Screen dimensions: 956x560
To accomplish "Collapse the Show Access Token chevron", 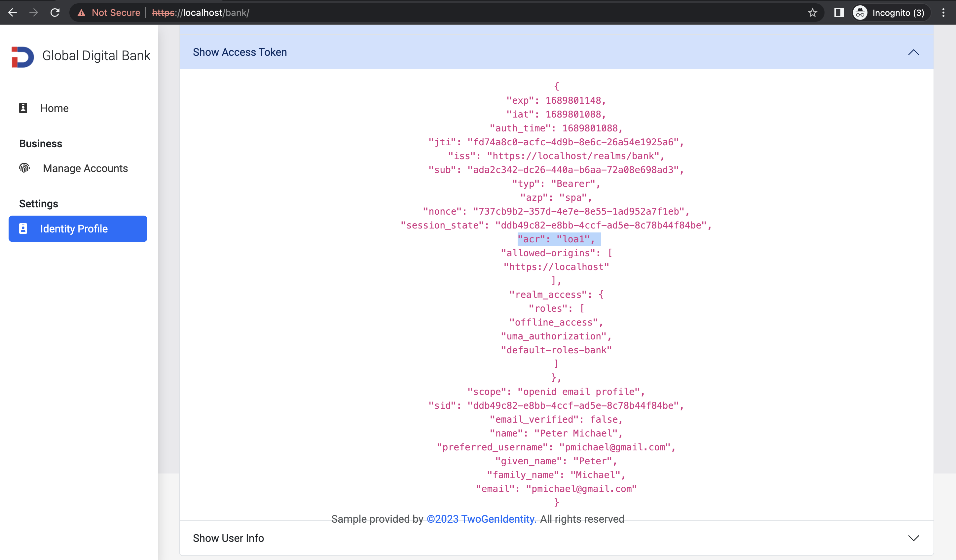I will (x=913, y=52).
